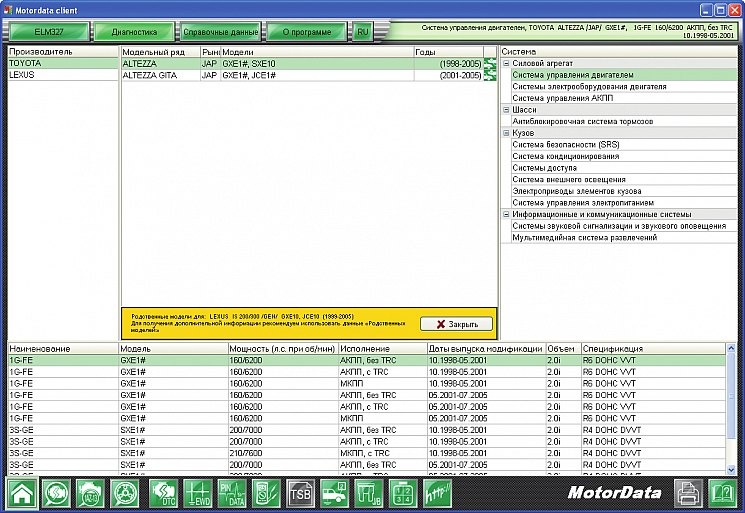Open the connector pinout icon
The width and height of the screenshot is (745, 513).
click(403, 494)
